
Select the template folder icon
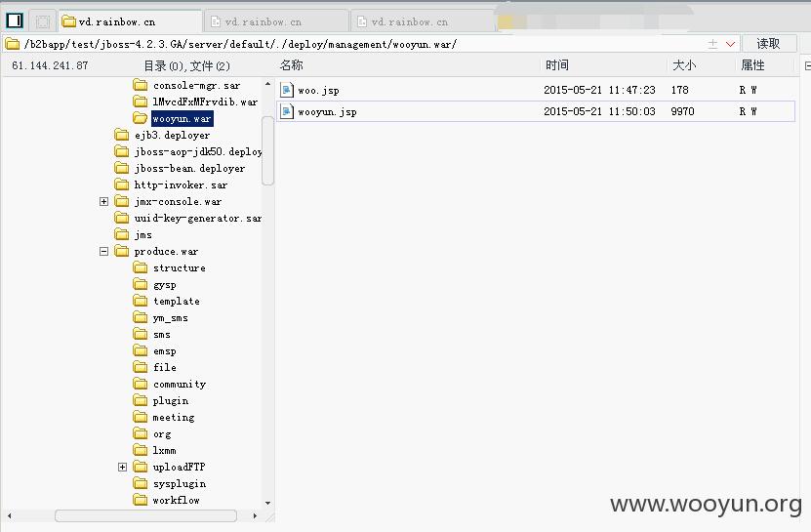pos(141,301)
